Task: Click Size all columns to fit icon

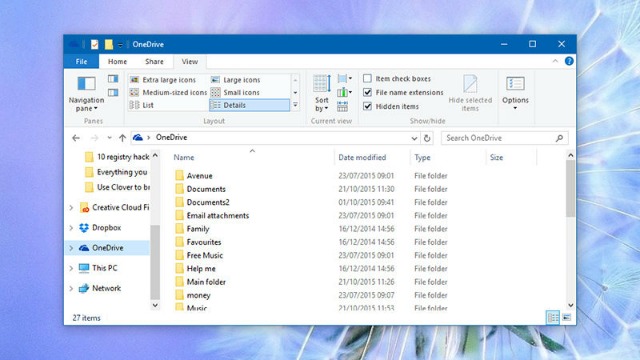Action: coord(342,107)
